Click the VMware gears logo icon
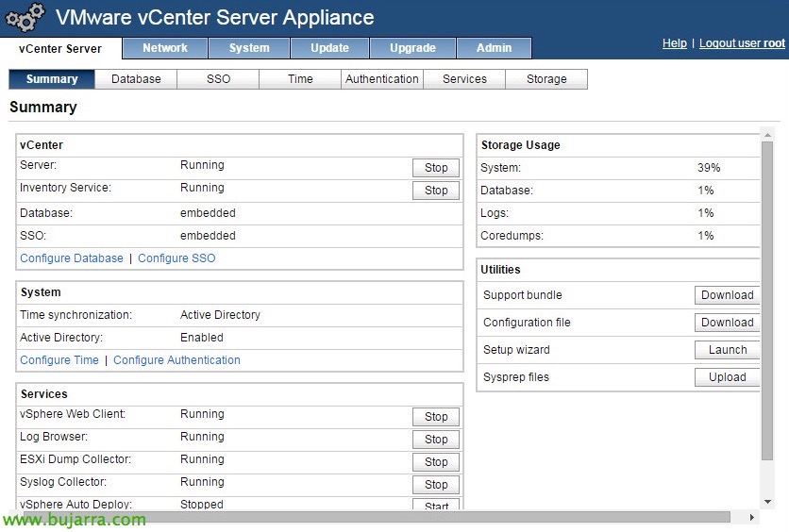Image resolution: width=789 pixels, height=532 pixels. [25, 17]
